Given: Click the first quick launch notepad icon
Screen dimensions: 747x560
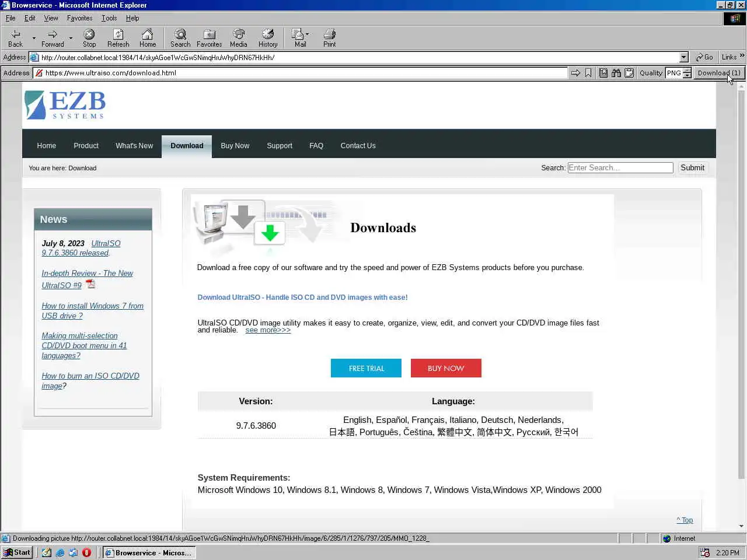Looking at the screenshot, I should point(47,552).
